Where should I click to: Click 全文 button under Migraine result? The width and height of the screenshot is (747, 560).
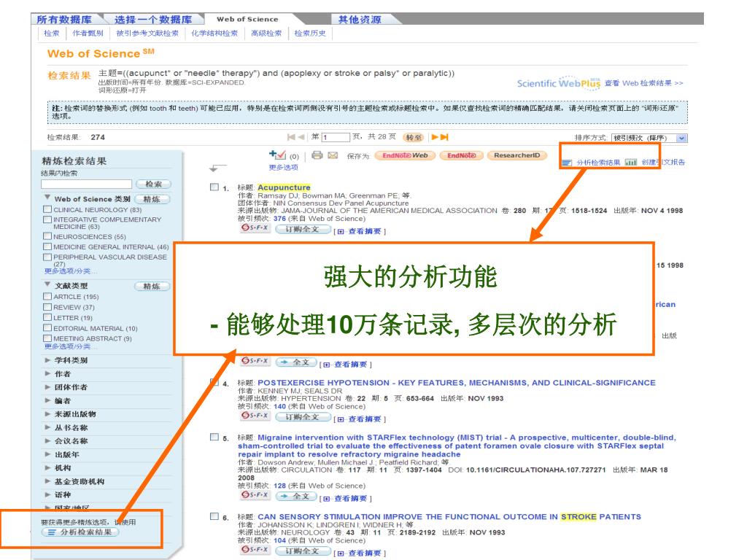tap(296, 496)
